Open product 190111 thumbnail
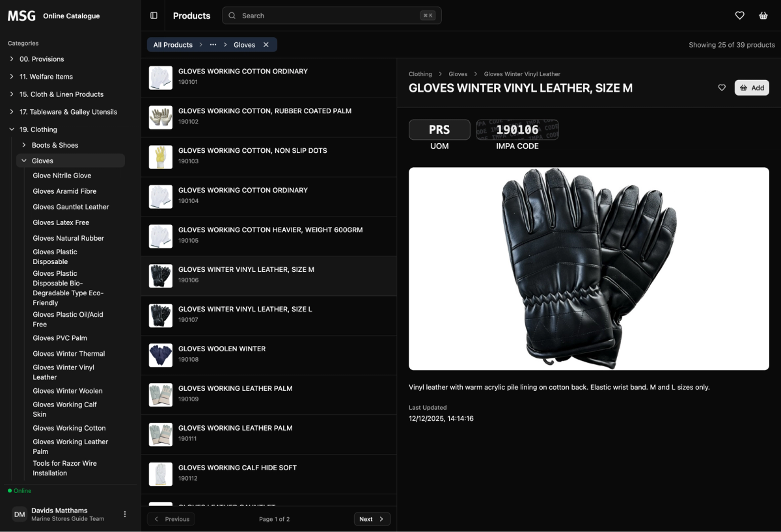Image resolution: width=781 pixels, height=532 pixels. [161, 434]
